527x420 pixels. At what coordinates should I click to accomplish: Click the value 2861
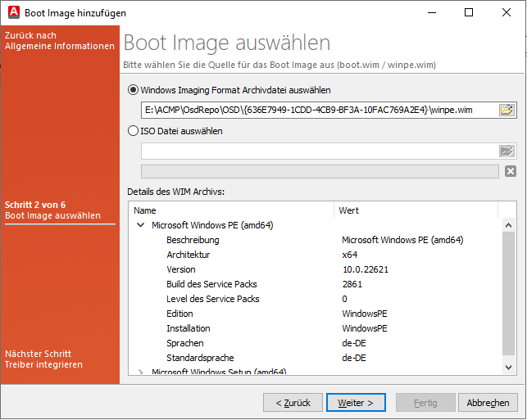pos(352,284)
